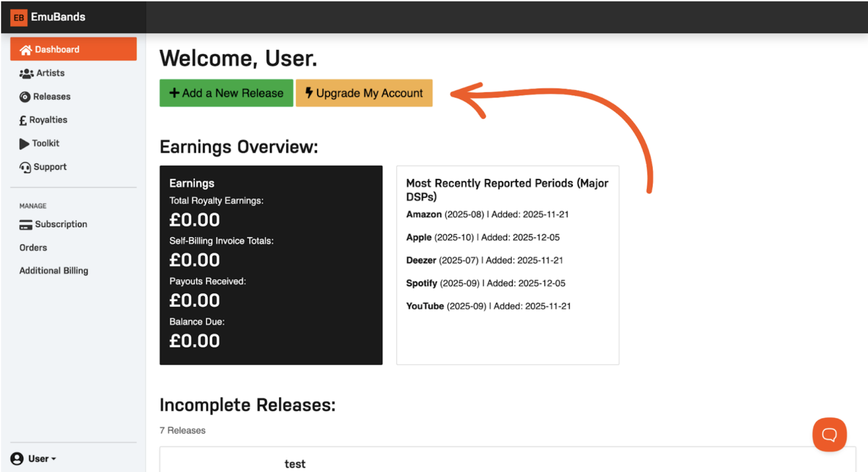The image size is (868, 472).
Task: Open Releases using the disc icon
Action: 24,97
